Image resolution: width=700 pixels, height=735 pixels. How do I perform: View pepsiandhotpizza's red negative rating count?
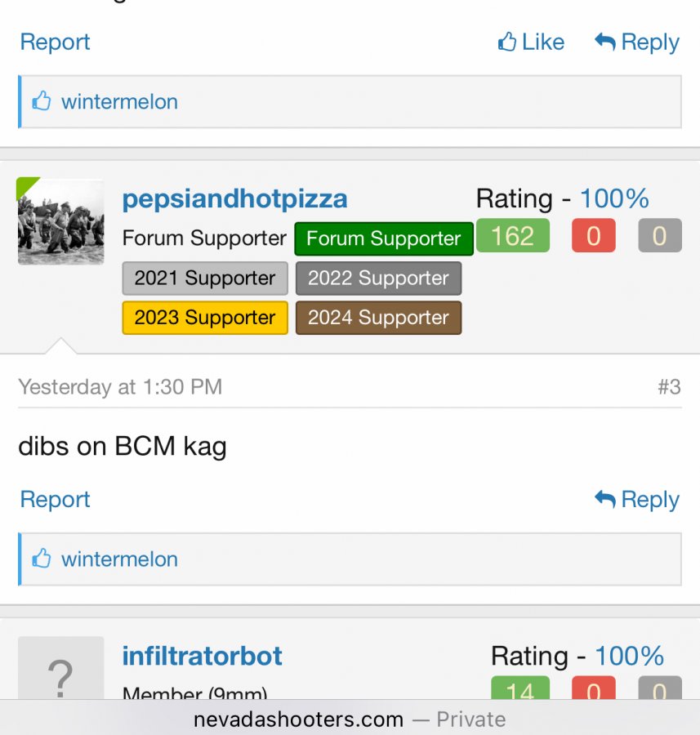pyautogui.click(x=593, y=237)
